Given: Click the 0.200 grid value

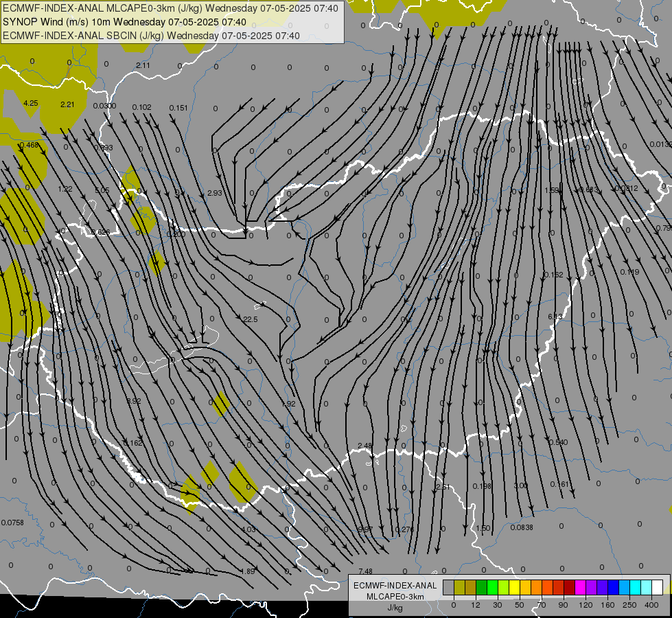Looking at the screenshot, I should click(176, 234).
